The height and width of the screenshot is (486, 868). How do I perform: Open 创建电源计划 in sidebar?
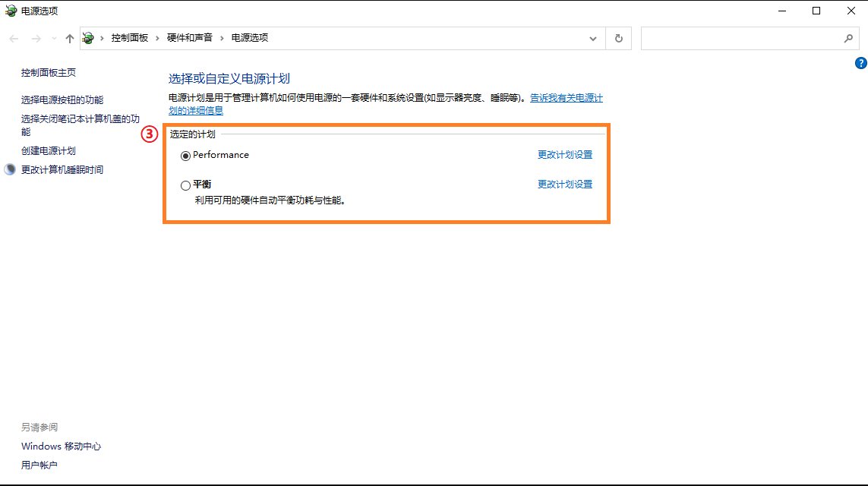48,150
